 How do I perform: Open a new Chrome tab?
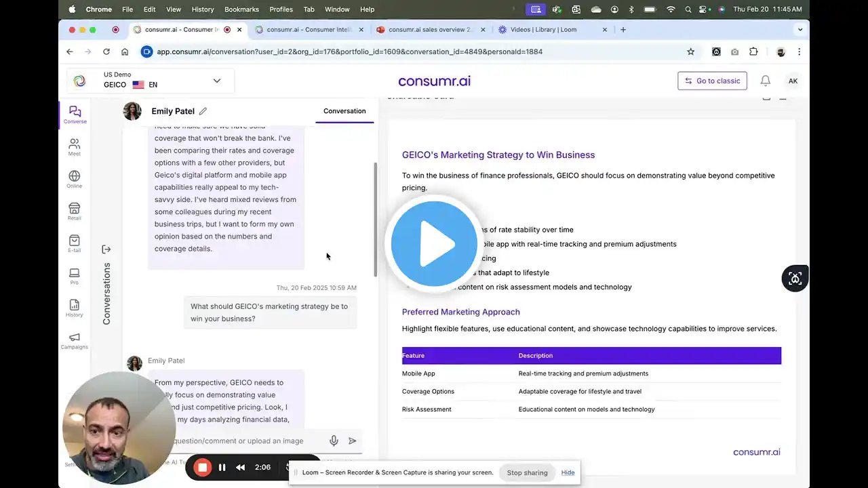[623, 30]
